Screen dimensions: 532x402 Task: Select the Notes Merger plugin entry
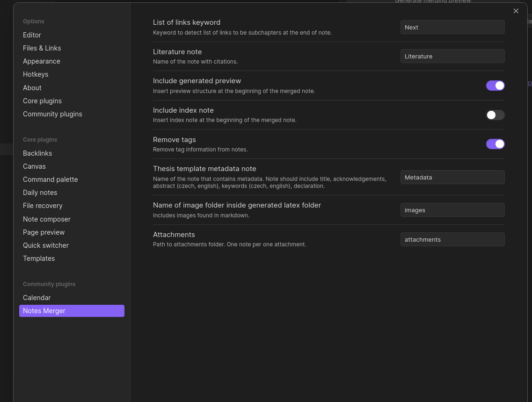pyautogui.click(x=44, y=310)
